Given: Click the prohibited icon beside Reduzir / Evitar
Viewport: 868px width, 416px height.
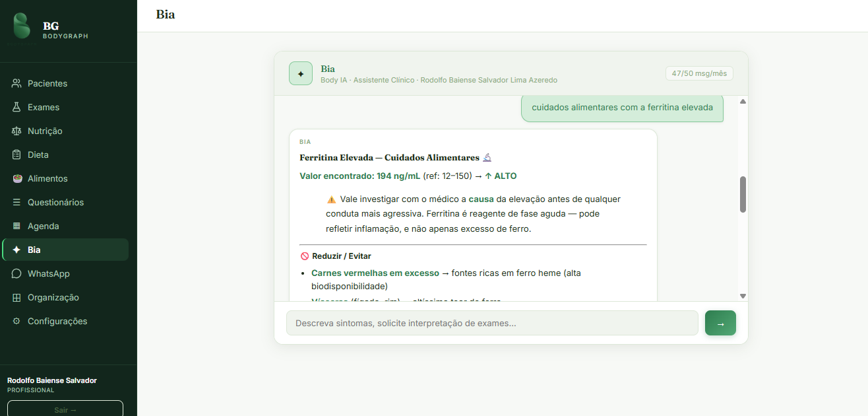Looking at the screenshot, I should click(304, 256).
